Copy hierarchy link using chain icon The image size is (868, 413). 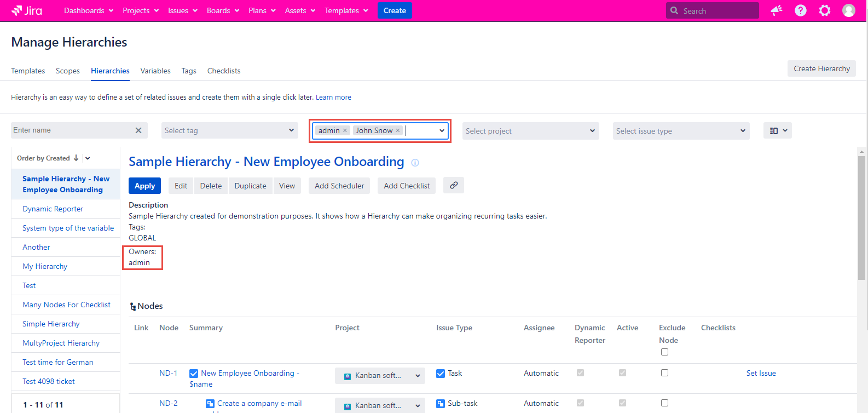454,186
